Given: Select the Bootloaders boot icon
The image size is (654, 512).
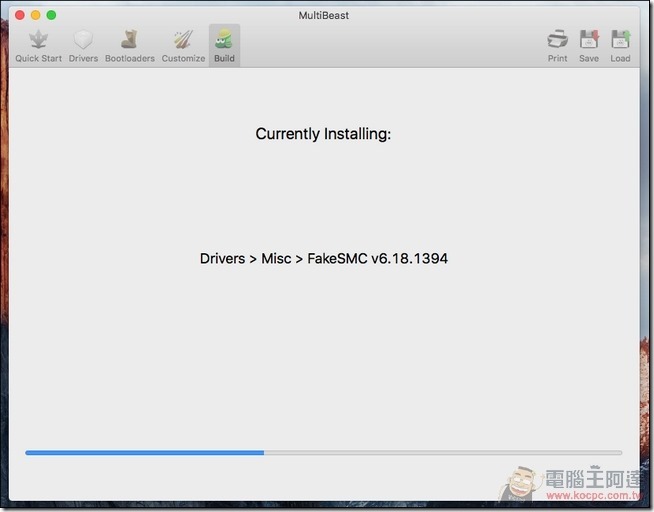Looking at the screenshot, I should (x=130, y=40).
